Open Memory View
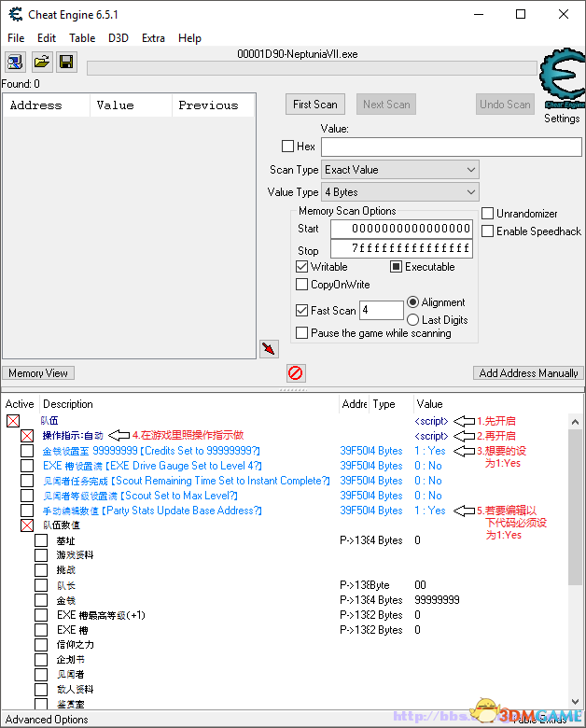Image resolution: width=586 pixels, height=728 pixels. [x=38, y=373]
